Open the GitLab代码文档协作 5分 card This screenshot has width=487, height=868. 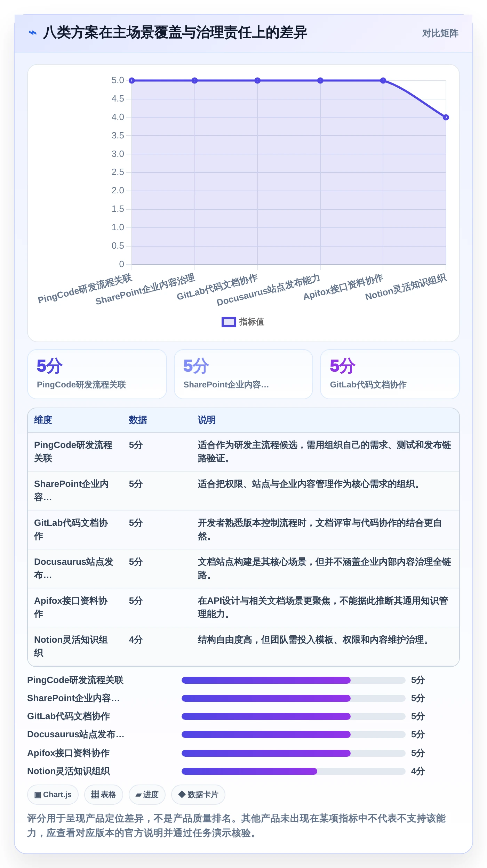[390, 374]
